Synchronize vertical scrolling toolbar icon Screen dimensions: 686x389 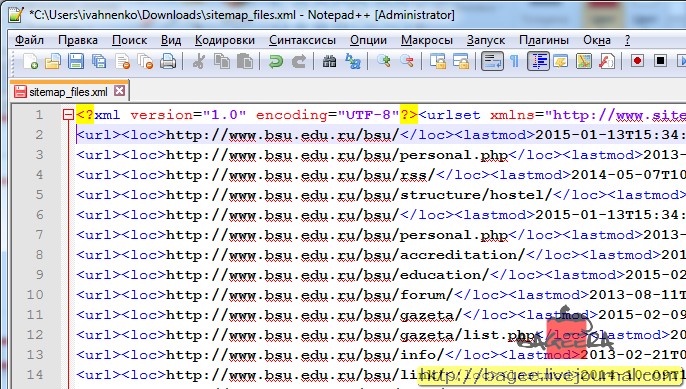click(x=438, y=61)
